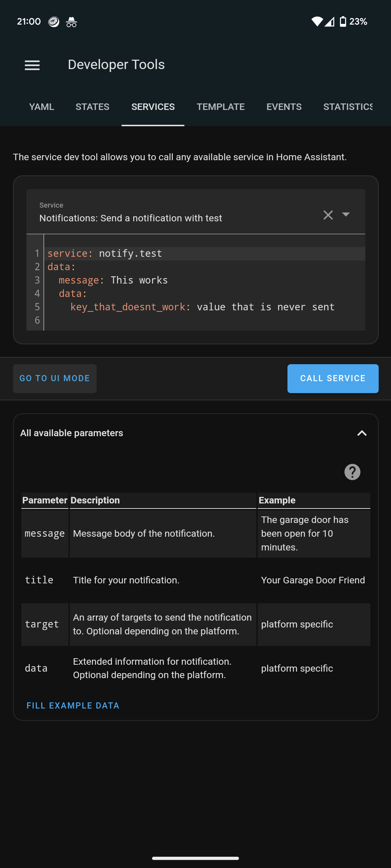Open the hamburger navigation menu
391x868 pixels.
32,65
